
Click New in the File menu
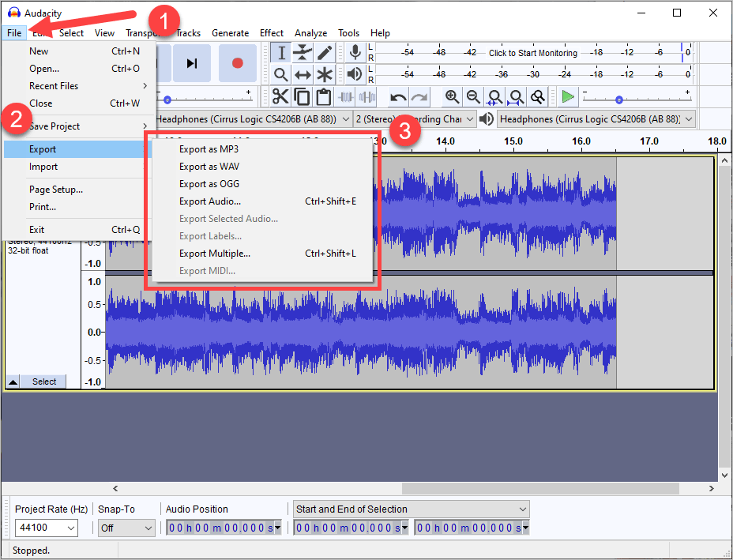click(x=80, y=51)
